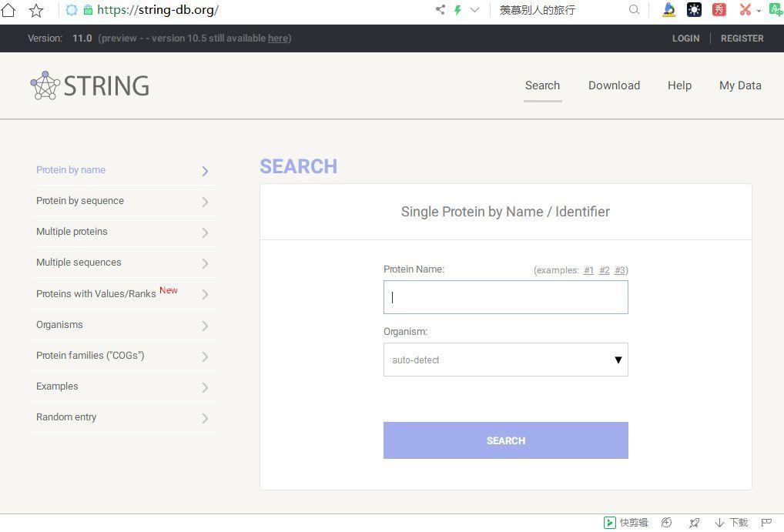
Task: Click the search magnifier in the address bar
Action: pos(634,10)
